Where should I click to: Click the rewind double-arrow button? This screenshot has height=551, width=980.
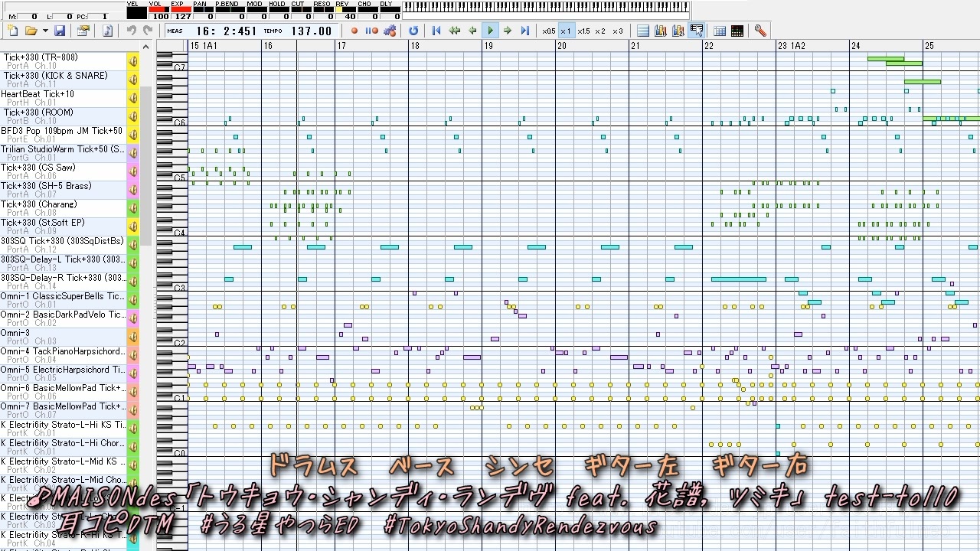pos(455,31)
